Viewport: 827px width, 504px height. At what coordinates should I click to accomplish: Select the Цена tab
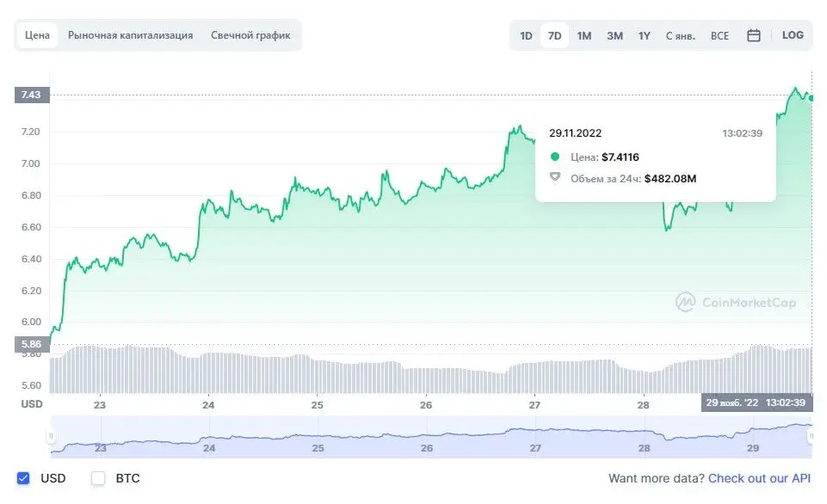pyautogui.click(x=38, y=35)
